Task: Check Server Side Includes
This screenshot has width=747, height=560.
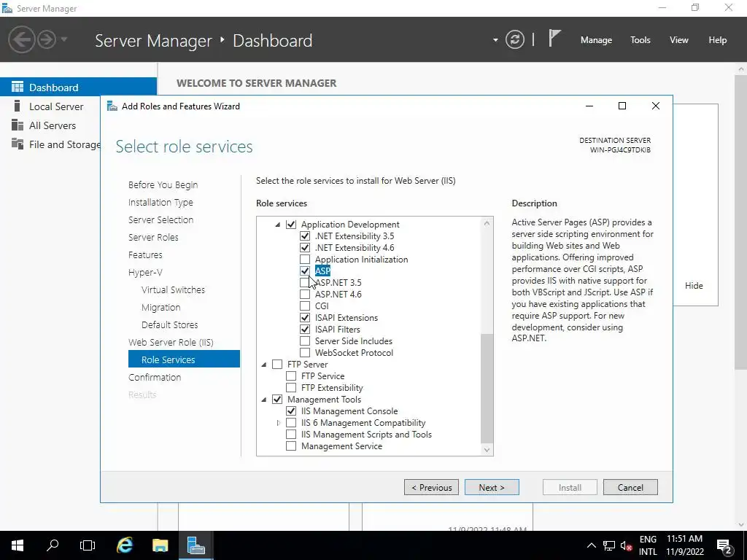Action: 305,341
